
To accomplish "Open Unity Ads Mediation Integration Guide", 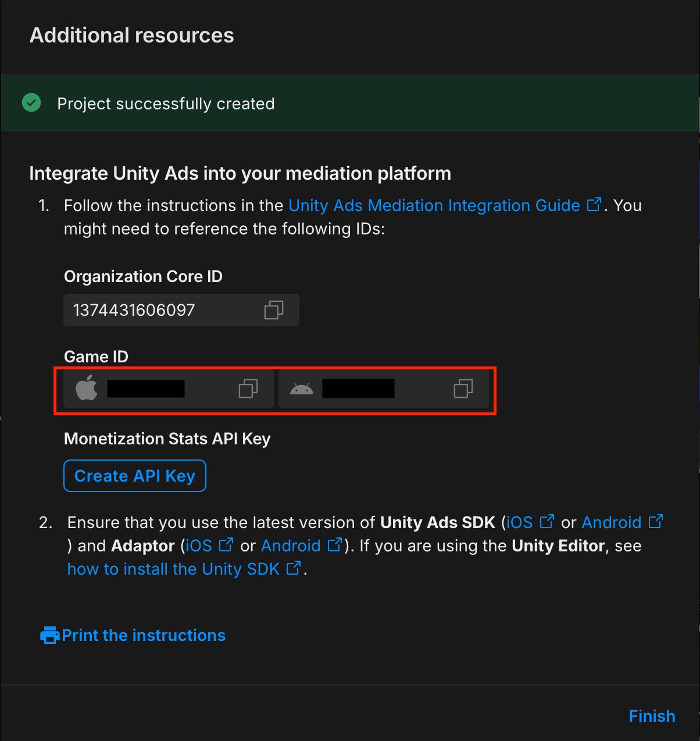I will tap(434, 205).
